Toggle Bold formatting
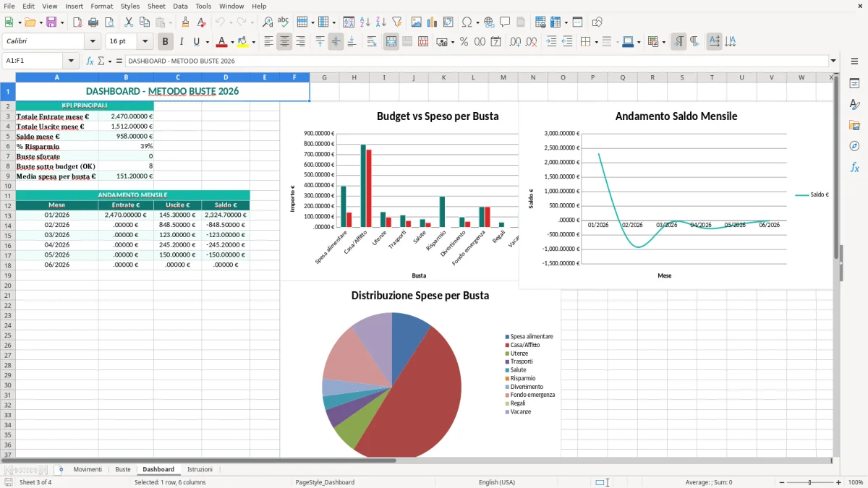 point(166,42)
